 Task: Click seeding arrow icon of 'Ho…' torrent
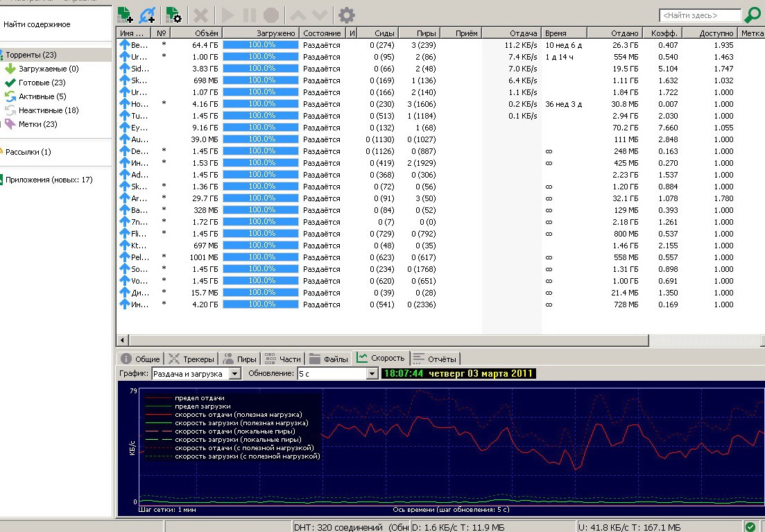tap(124, 104)
